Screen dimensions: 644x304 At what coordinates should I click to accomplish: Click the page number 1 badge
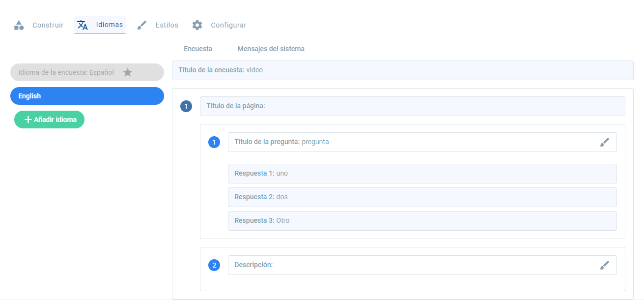[x=186, y=106]
